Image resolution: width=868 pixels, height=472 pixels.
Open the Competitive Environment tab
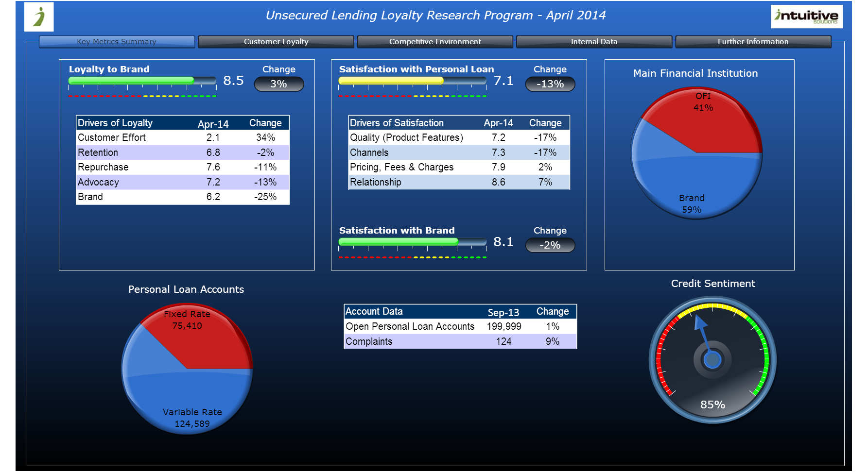point(434,42)
